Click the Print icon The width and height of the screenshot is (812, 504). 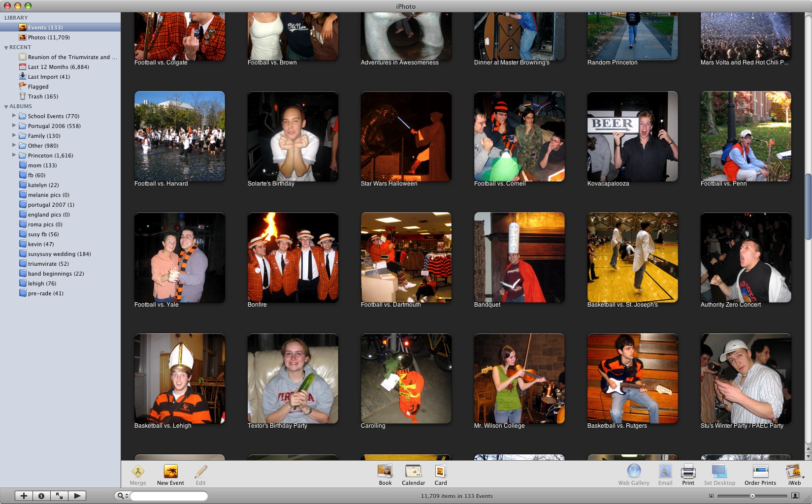click(x=688, y=472)
